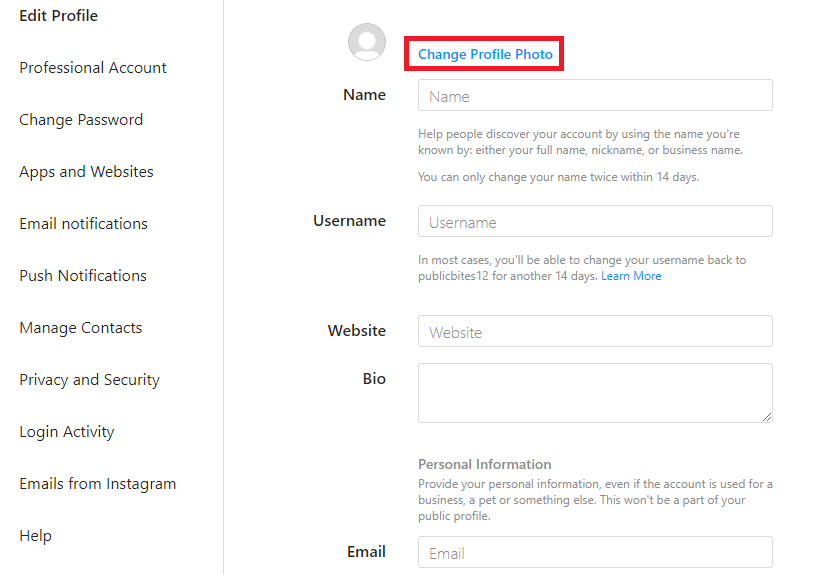Open Email notifications settings
Viewport: 820px width, 575px height.
[83, 224]
